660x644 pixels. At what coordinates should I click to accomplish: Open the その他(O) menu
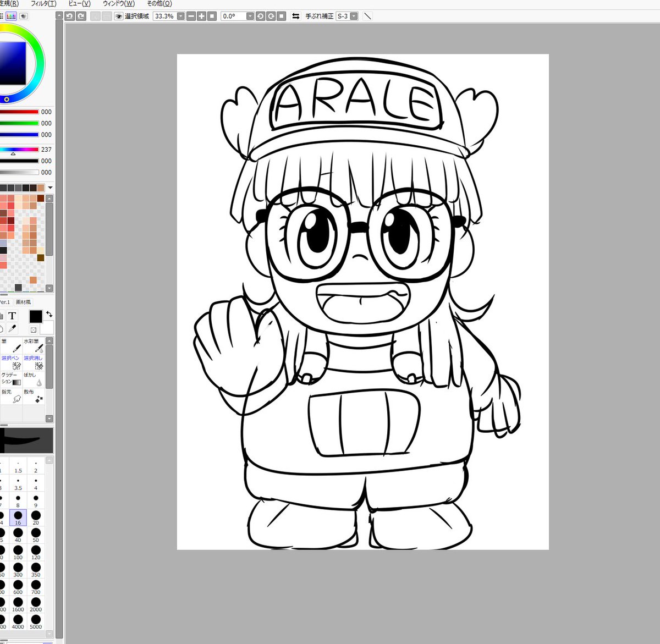[x=159, y=3]
